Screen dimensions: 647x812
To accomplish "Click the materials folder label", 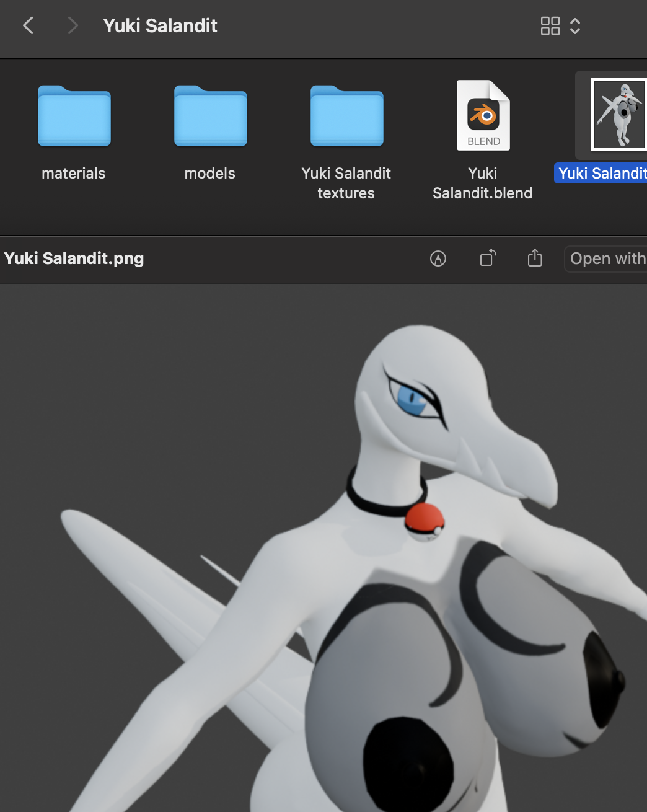I will [74, 174].
